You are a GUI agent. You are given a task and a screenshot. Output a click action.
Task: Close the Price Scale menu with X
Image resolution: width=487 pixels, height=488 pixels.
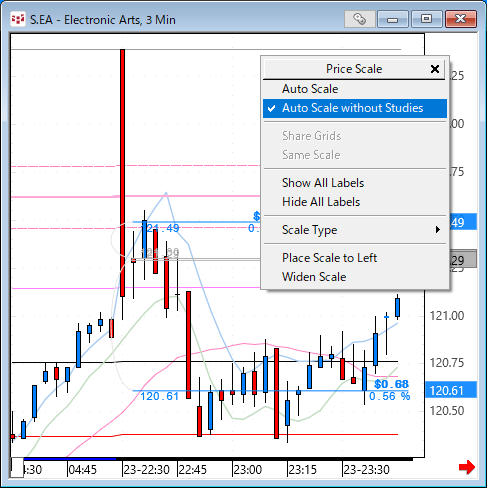pos(435,69)
